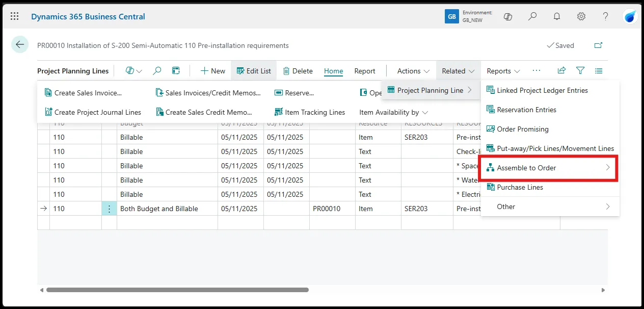Screen dimensions: 644x309
Task: Expand the Actions menu
Action: click(413, 71)
